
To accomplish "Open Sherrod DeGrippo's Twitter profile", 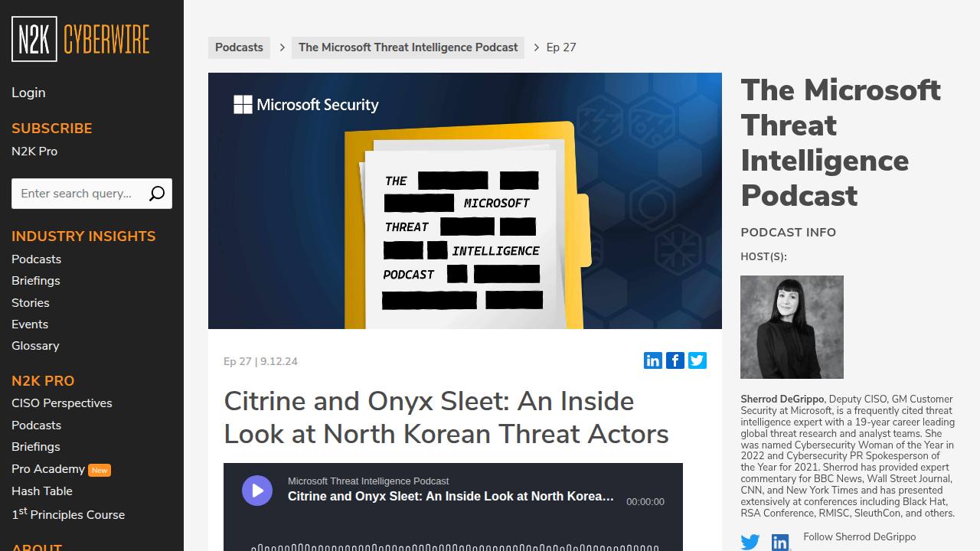I will coord(750,542).
